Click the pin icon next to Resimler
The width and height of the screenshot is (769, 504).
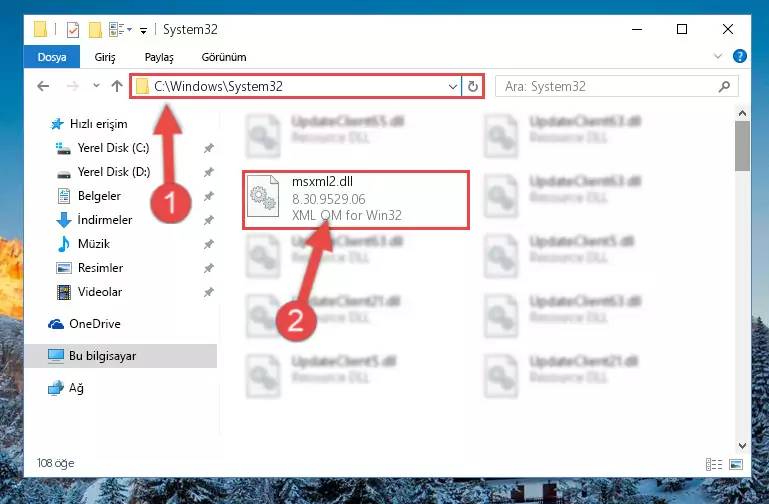point(209,268)
